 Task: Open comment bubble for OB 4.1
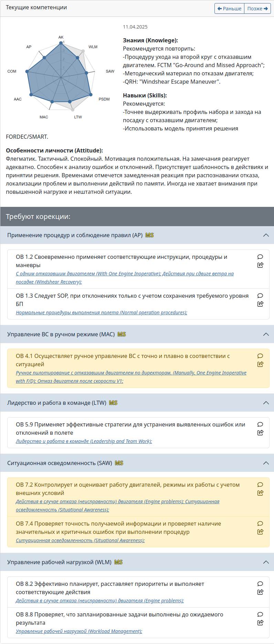(x=260, y=356)
